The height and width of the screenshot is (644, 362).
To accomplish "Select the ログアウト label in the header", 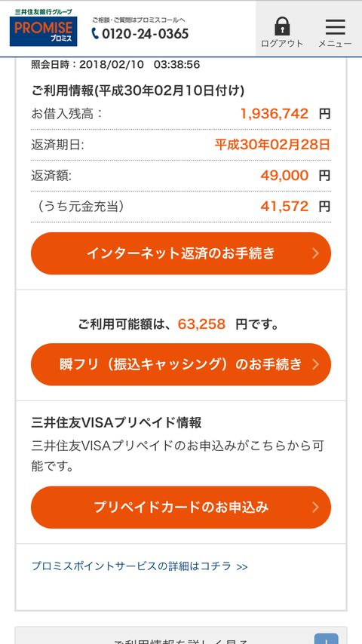I will tap(282, 44).
